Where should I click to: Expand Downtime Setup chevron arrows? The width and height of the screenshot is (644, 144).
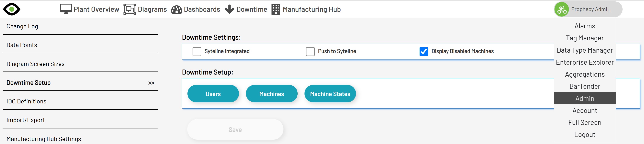pos(151,83)
